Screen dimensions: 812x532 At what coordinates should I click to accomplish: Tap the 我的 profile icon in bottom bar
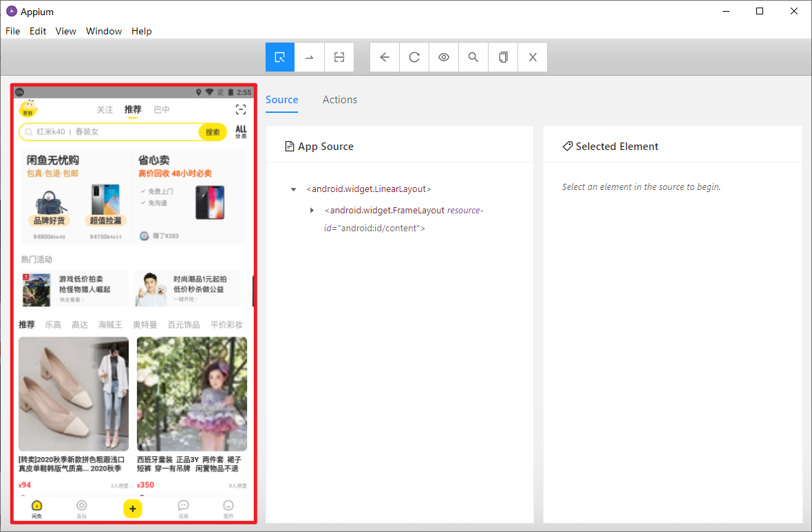(x=228, y=509)
